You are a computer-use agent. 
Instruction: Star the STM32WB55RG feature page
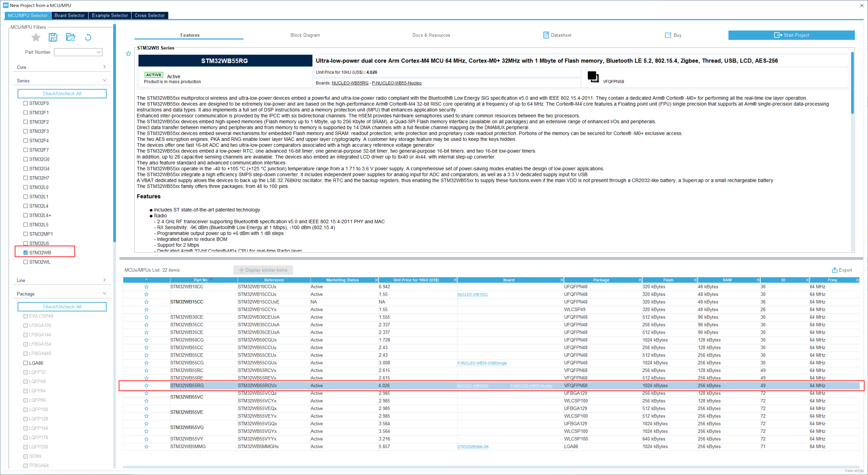(x=128, y=53)
